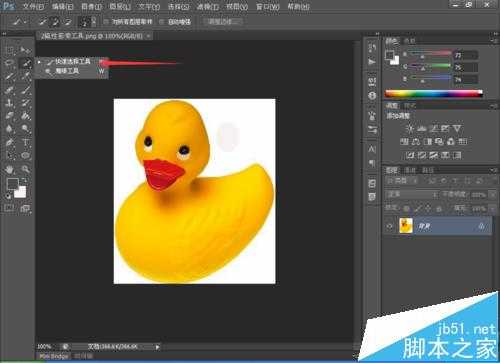The width and height of the screenshot is (500, 363).
Task: Open the 文件 menu
Action: click(34, 6)
